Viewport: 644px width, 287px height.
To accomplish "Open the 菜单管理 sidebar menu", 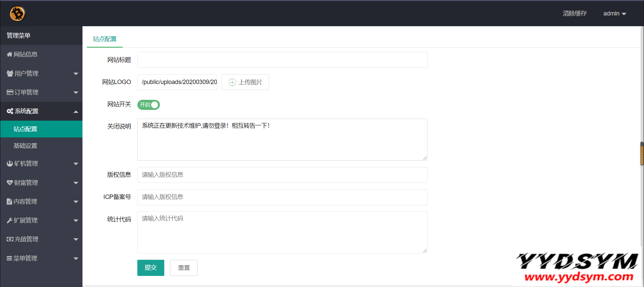I will [x=41, y=258].
